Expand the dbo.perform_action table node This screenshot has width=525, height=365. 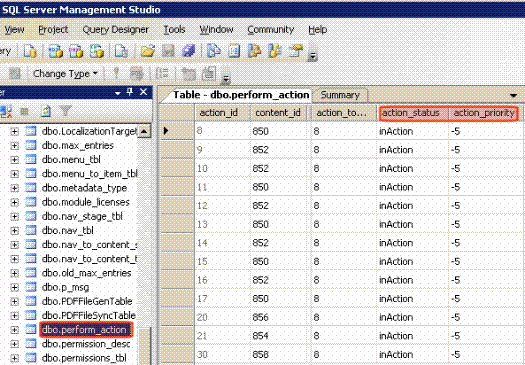[14, 330]
